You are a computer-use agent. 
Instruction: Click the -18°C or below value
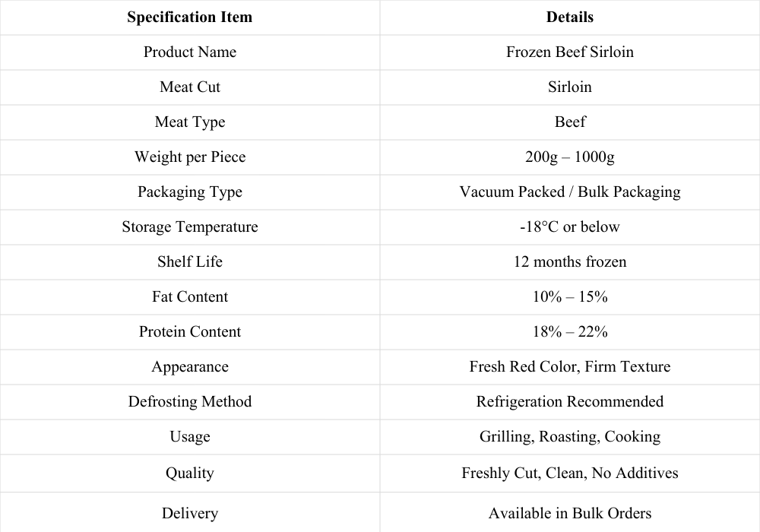click(x=569, y=226)
